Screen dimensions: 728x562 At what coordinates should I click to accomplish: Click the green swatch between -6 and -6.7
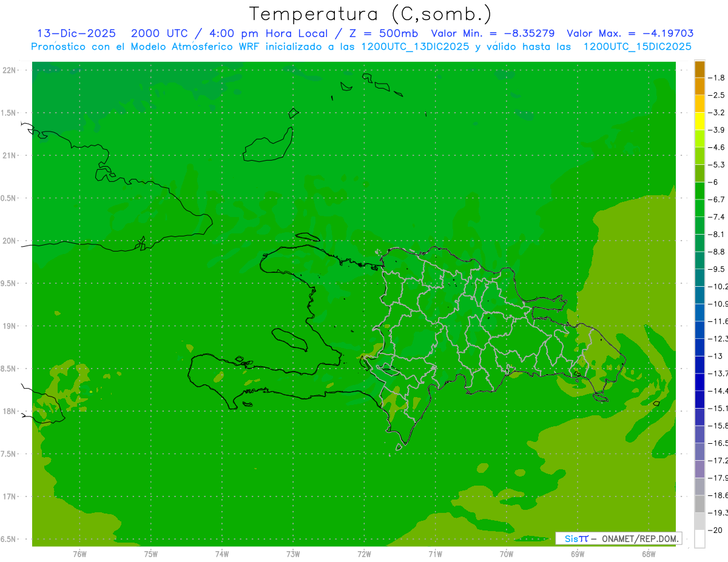coord(699,190)
